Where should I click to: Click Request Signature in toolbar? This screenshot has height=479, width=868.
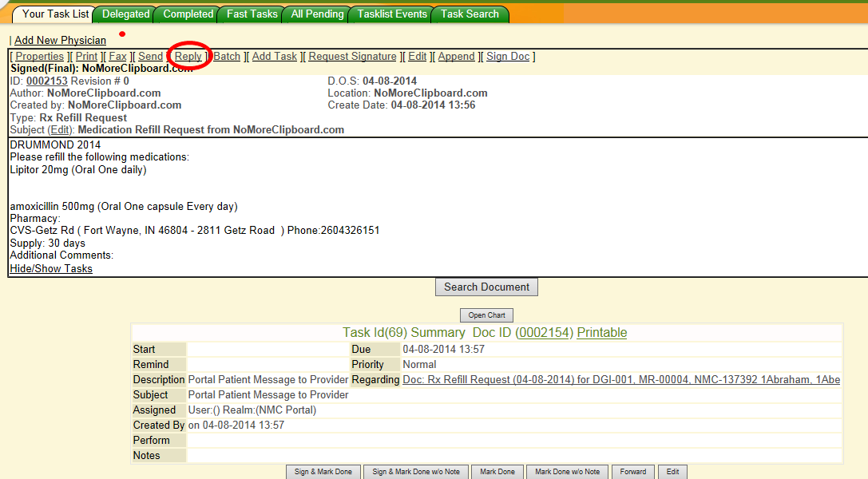pos(352,57)
